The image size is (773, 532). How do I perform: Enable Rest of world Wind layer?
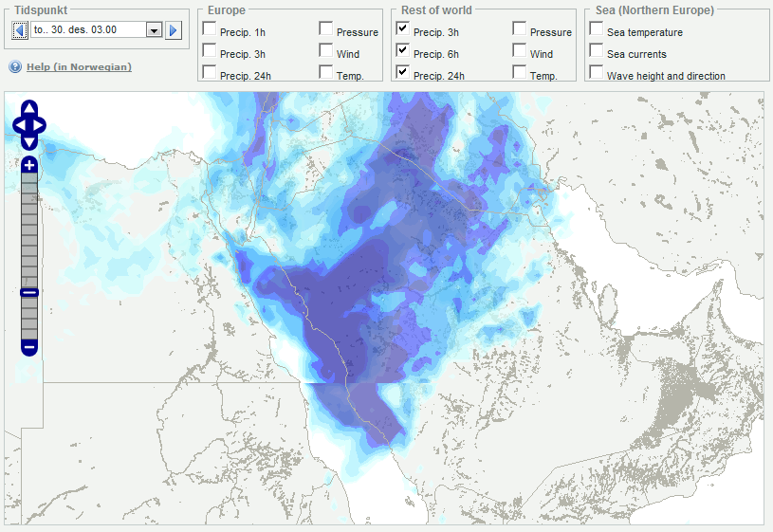click(519, 50)
